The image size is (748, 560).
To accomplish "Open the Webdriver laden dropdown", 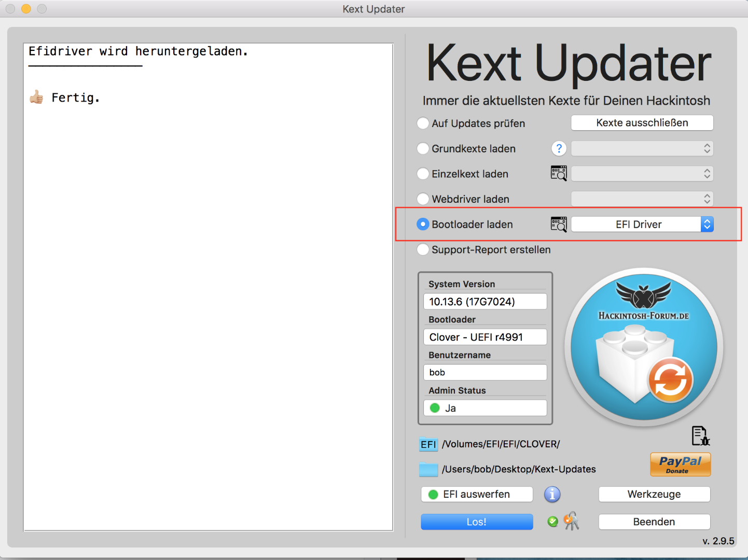I will tap(642, 199).
